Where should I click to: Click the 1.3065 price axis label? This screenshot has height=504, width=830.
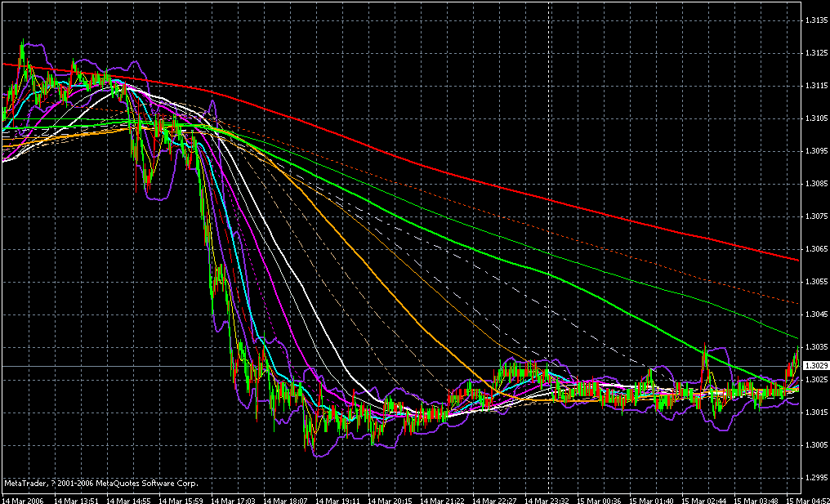(816, 249)
